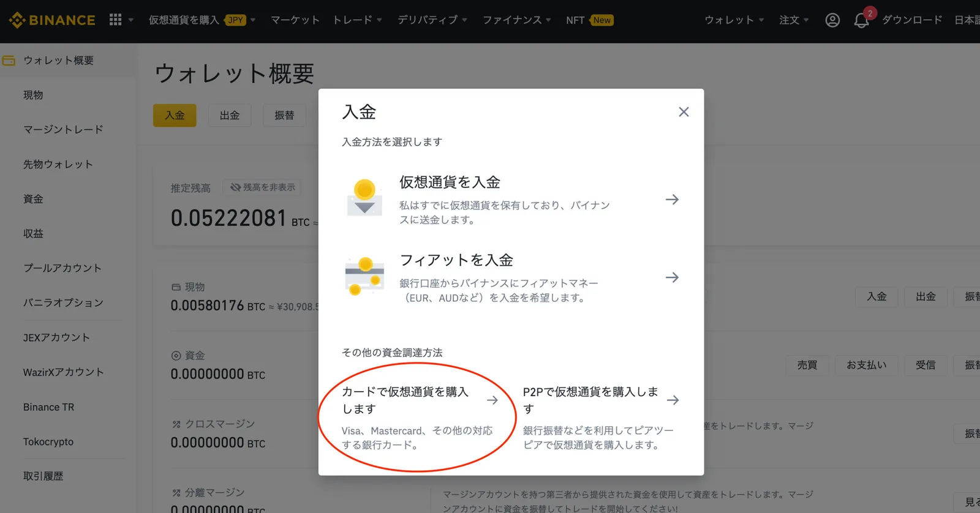The width and height of the screenshot is (980, 513).
Task: Choose フィアットを入金 option
Action: coord(511,277)
